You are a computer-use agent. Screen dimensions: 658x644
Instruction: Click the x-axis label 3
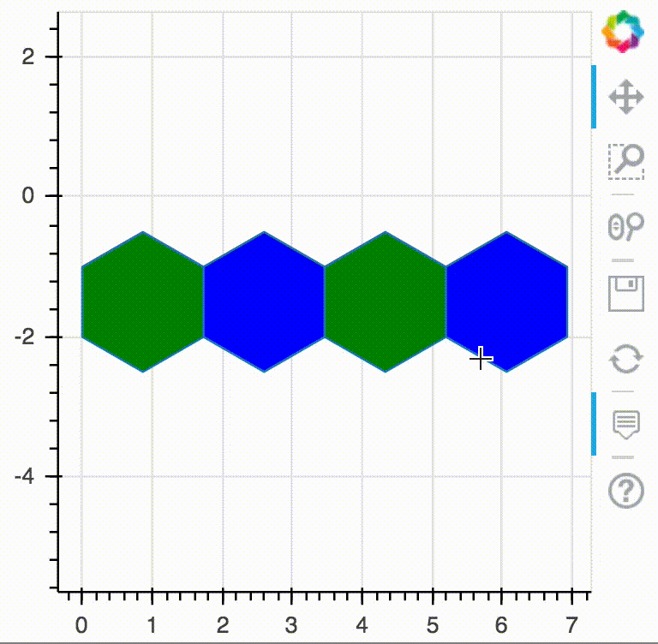pos(291,625)
